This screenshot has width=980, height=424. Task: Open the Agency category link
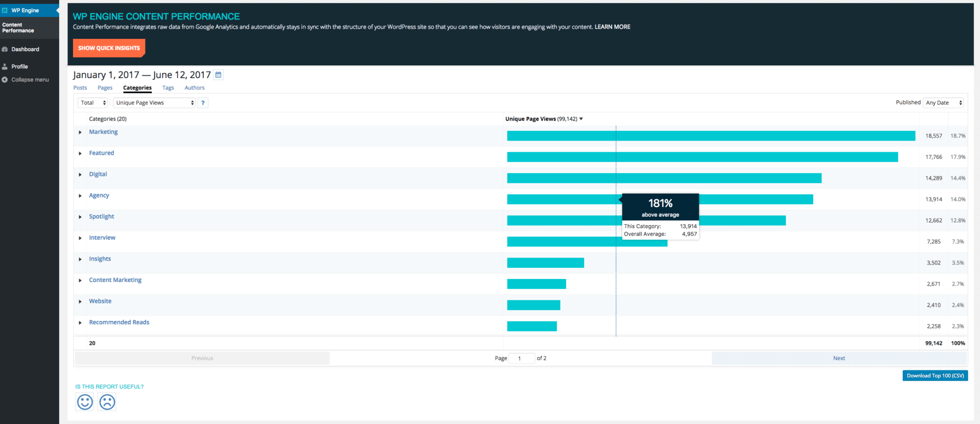pyautogui.click(x=99, y=195)
